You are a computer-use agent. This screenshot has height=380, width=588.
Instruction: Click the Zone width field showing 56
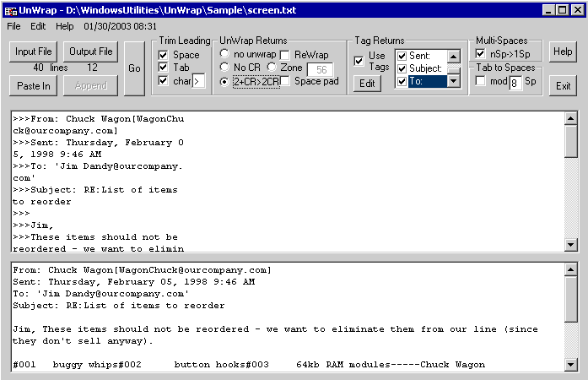pyautogui.click(x=321, y=70)
